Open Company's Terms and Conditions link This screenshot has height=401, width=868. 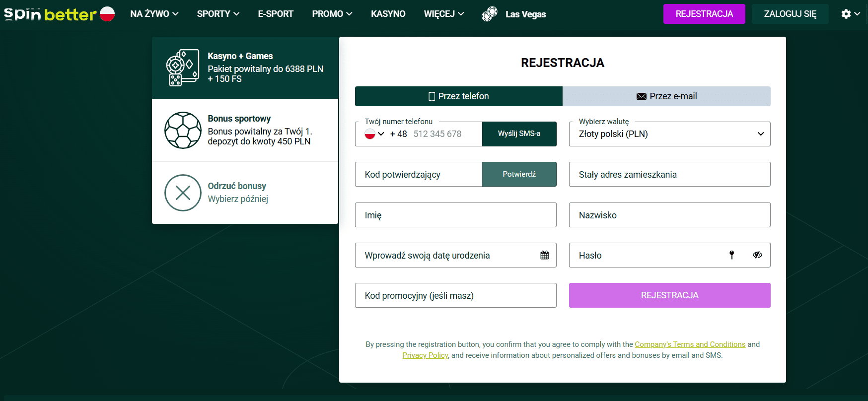coord(690,344)
